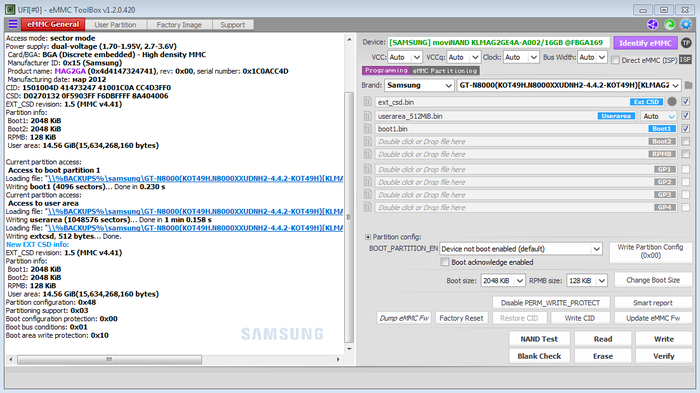700x393 pixels.
Task: Click the file icon in GP3 row
Action: click(x=367, y=195)
